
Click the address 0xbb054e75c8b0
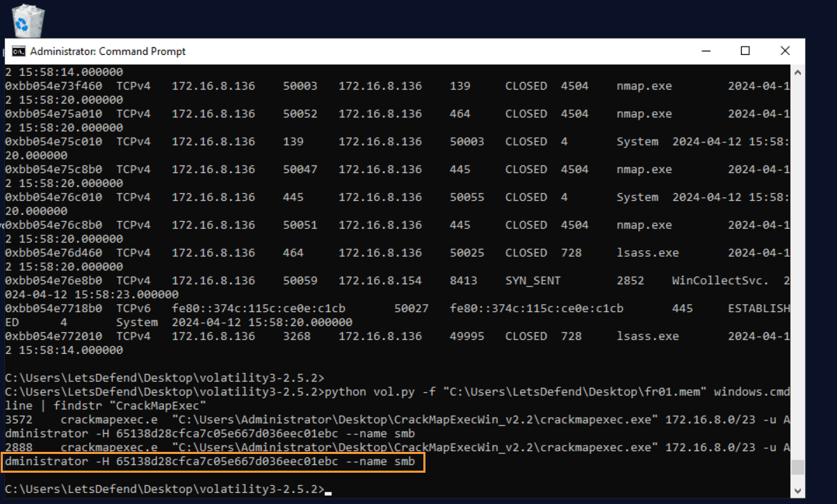[54, 170]
